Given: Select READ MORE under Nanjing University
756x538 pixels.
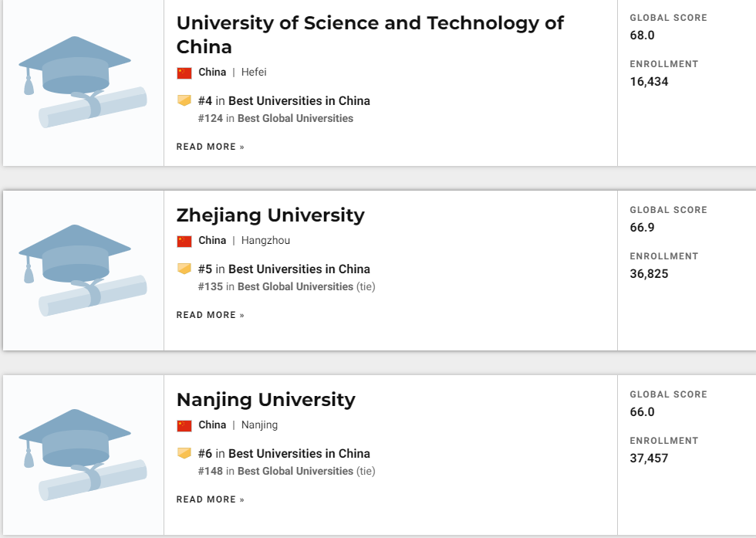Looking at the screenshot, I should click(x=210, y=499).
